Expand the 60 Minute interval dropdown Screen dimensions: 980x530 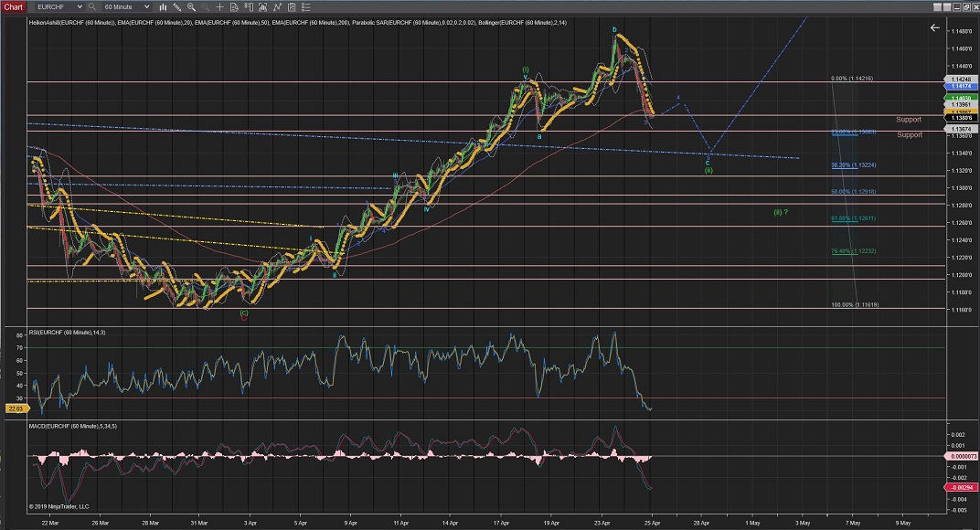(x=146, y=6)
